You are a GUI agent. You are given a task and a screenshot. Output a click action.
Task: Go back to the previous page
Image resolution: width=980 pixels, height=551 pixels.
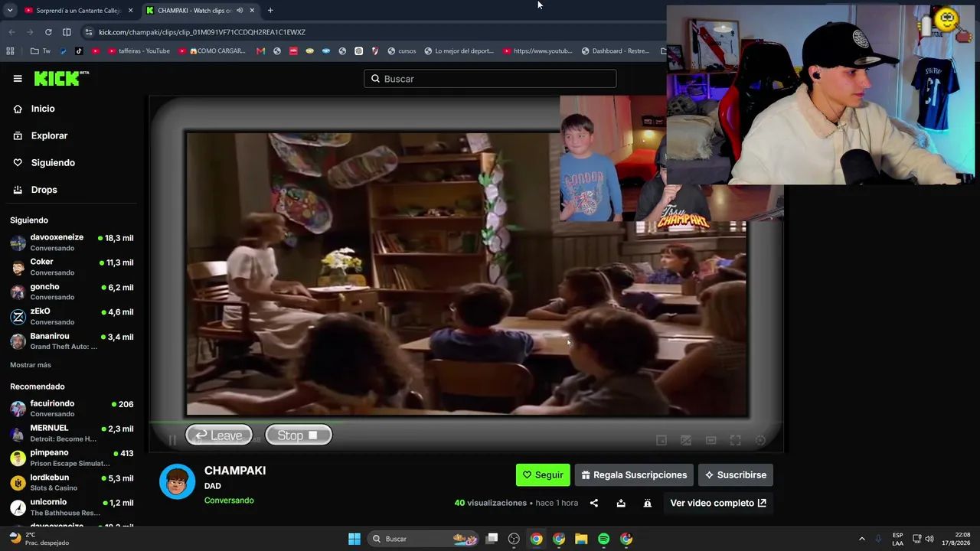click(11, 32)
